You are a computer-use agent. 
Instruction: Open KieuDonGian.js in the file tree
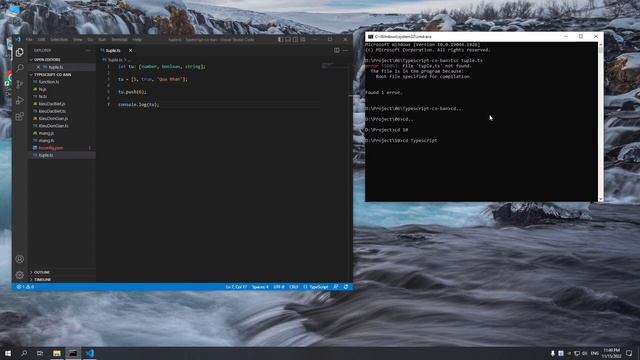(x=62, y=118)
